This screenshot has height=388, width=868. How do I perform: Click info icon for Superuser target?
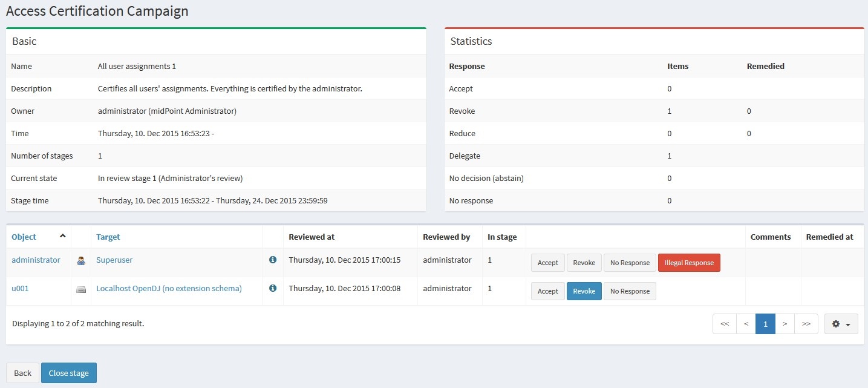pos(273,260)
